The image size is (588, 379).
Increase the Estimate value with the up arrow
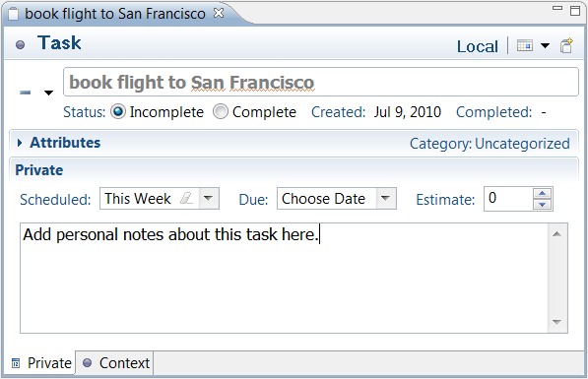543,193
